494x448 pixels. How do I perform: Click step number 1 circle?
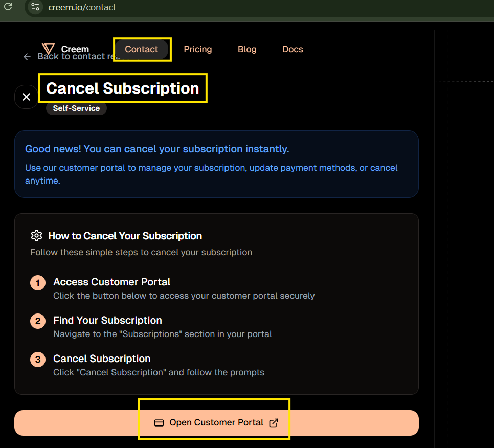tap(38, 283)
